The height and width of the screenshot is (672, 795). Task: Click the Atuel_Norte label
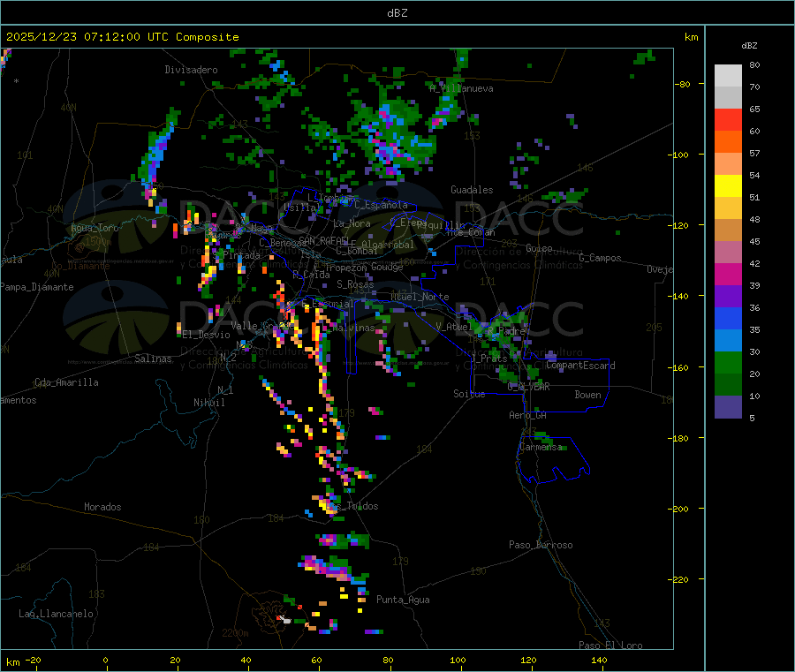tap(420, 297)
